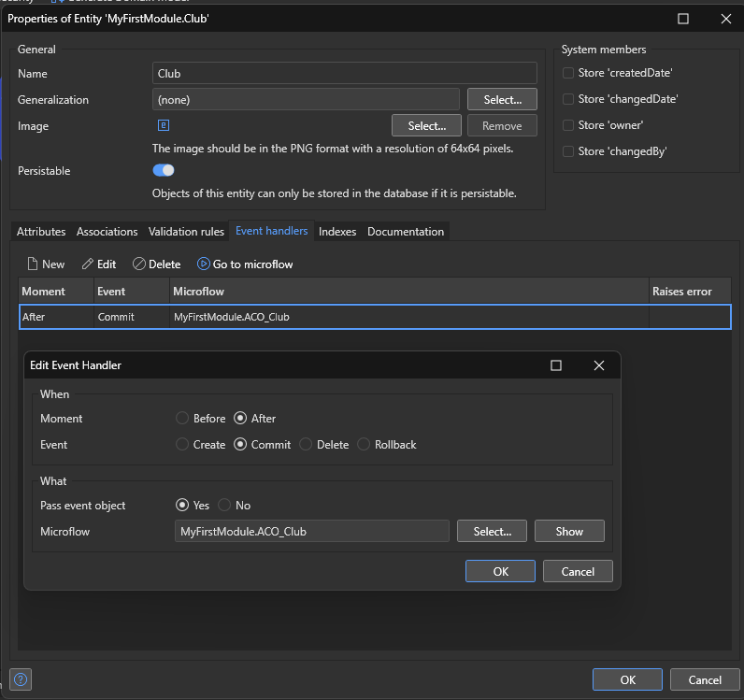
Task: Click Select button for Image
Action: click(x=426, y=125)
